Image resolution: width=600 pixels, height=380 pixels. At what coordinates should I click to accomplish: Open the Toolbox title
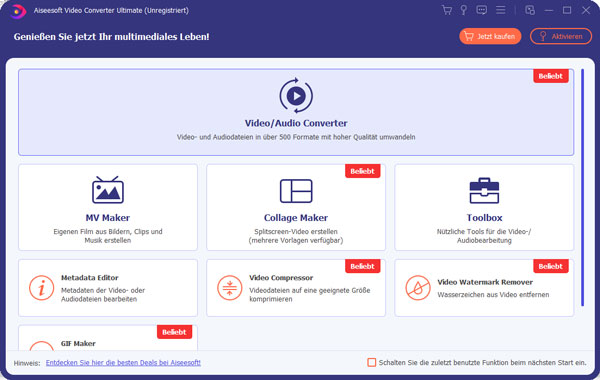(484, 218)
